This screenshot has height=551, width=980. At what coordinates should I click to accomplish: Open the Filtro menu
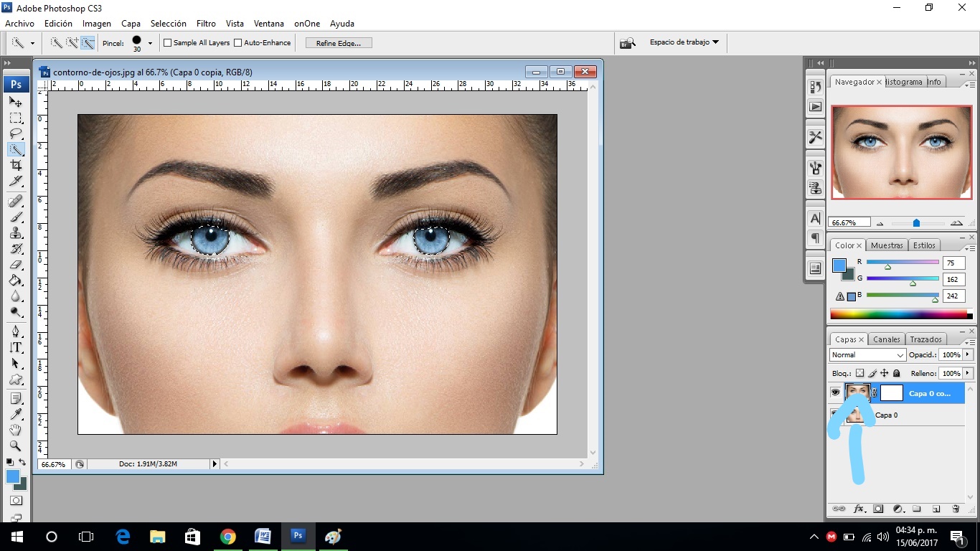(x=206, y=24)
